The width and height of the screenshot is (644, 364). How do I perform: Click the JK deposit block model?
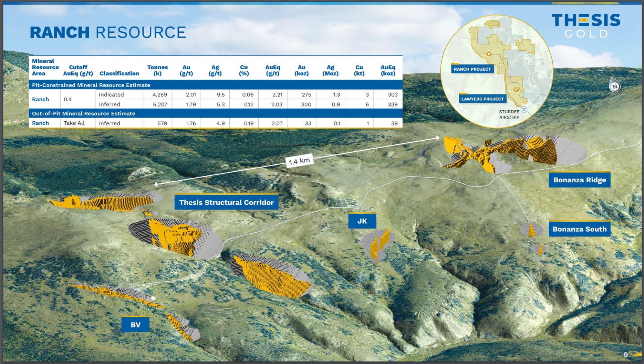coord(378,246)
